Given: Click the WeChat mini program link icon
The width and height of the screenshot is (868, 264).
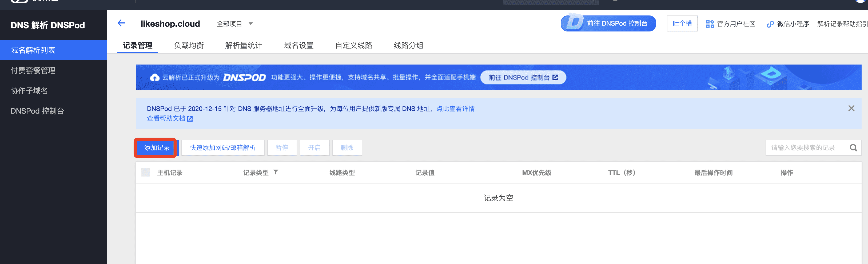Looking at the screenshot, I should (x=770, y=24).
